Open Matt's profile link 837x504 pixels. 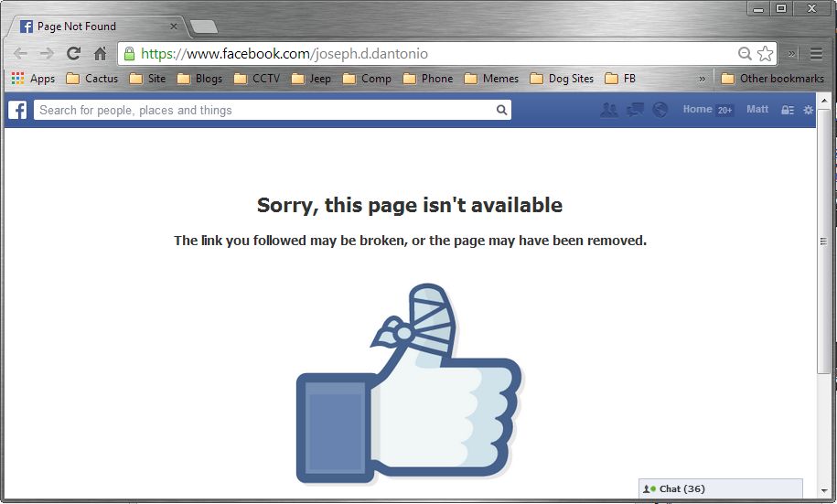click(x=757, y=110)
